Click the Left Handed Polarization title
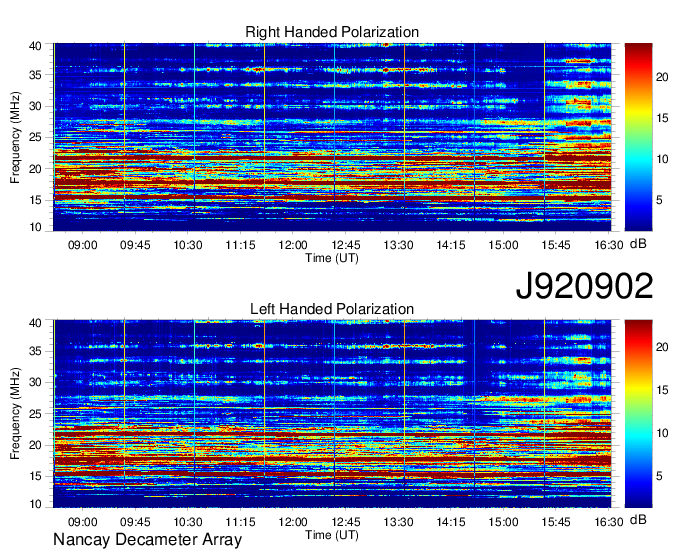This screenshot has height=552, width=680. pos(332,309)
